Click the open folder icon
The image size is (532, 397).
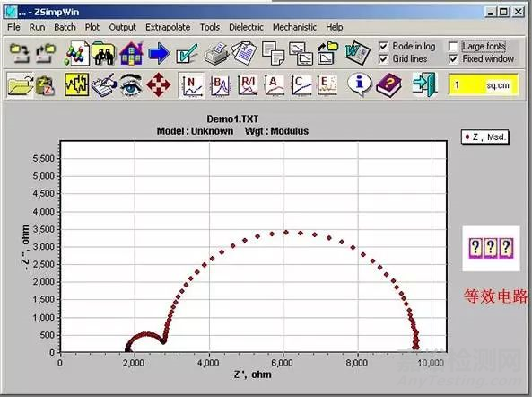pyautogui.click(x=20, y=85)
